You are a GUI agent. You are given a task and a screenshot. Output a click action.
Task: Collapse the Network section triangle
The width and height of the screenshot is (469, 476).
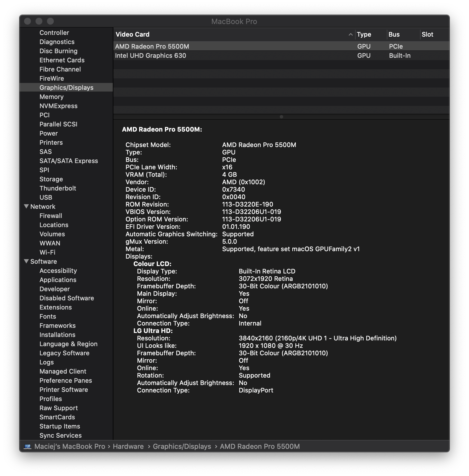[27, 206]
